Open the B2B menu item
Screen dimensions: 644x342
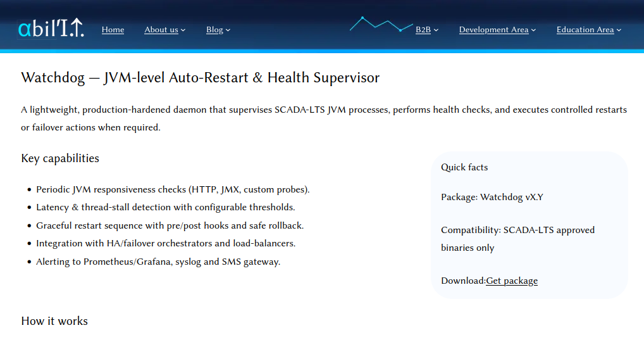point(423,30)
